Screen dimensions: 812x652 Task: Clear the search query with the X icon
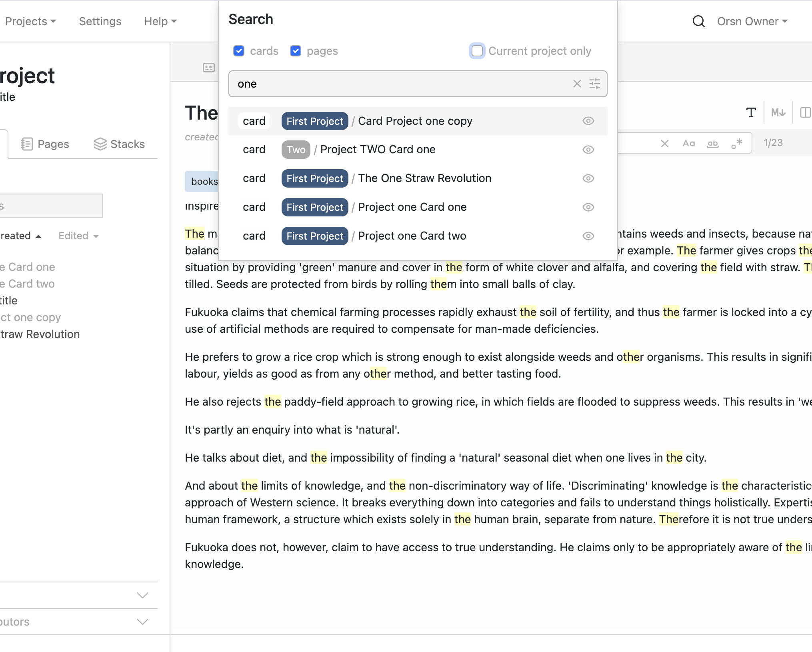(577, 84)
